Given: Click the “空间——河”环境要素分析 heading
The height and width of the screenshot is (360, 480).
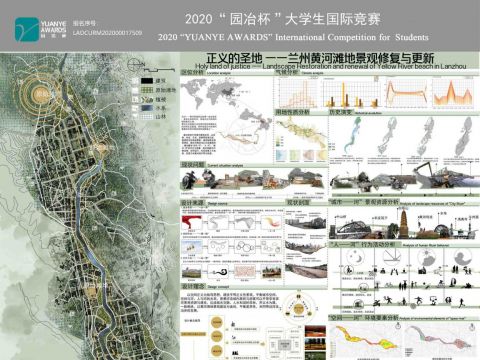Looking at the screenshot, I should pos(363,318).
